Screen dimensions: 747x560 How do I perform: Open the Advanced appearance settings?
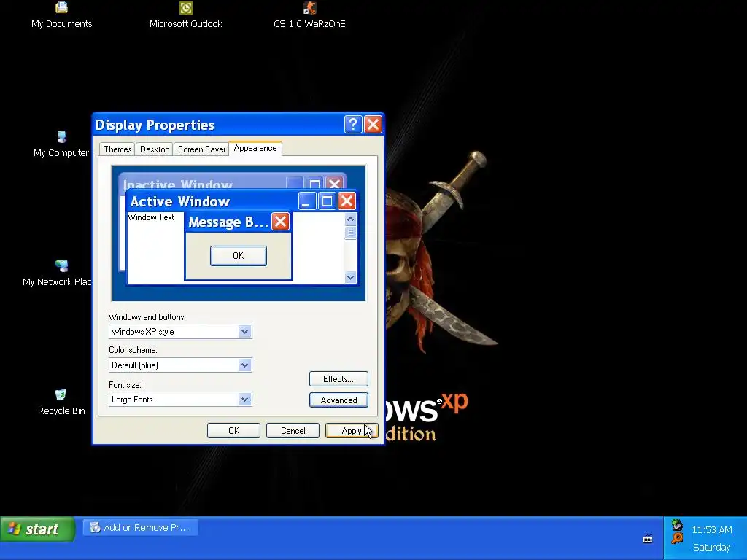(x=338, y=400)
